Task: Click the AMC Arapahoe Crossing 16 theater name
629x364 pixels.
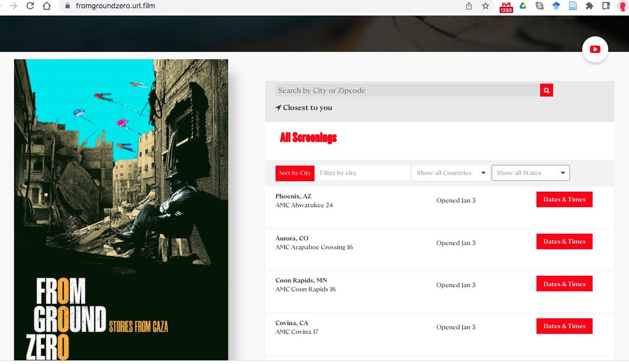Action: (314, 247)
